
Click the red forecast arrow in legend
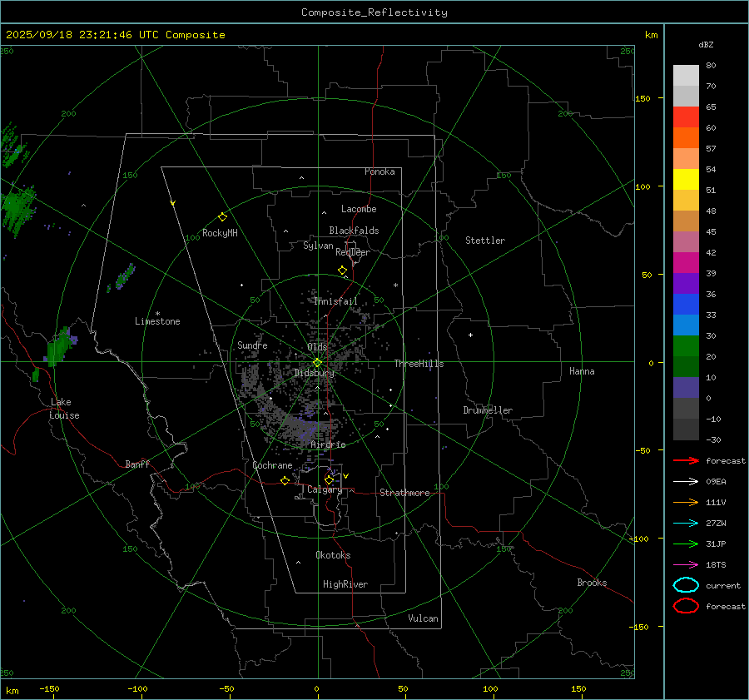686,460
